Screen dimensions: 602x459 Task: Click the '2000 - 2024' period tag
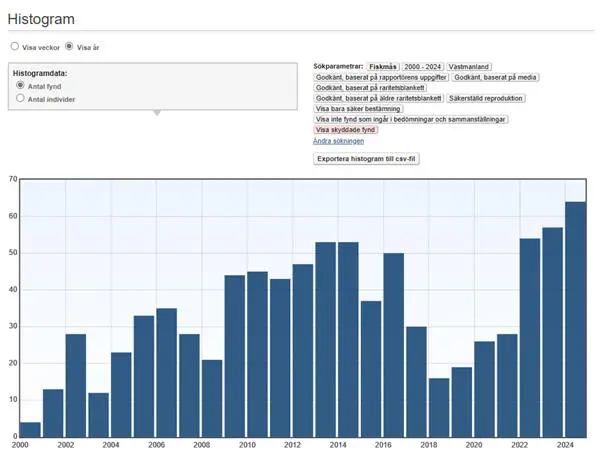tap(421, 66)
